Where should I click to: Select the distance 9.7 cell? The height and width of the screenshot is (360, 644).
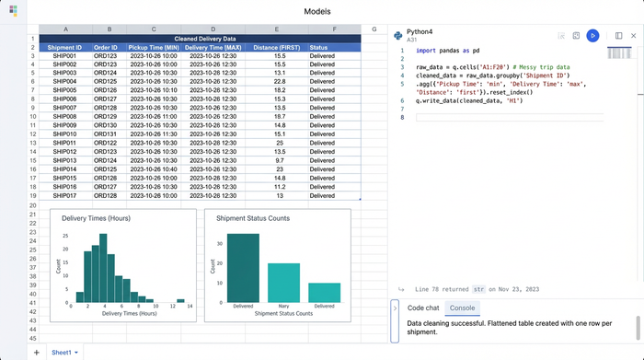coord(277,160)
